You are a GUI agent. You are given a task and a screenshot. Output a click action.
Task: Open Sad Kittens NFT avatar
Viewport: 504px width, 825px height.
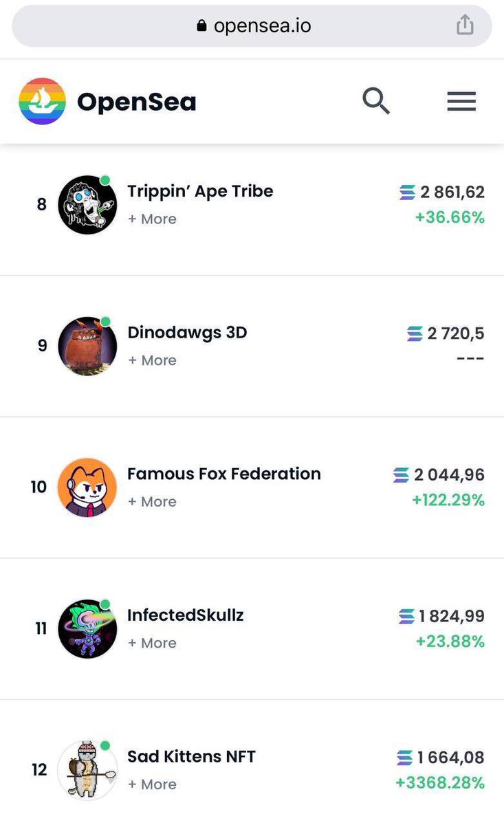pos(87,770)
